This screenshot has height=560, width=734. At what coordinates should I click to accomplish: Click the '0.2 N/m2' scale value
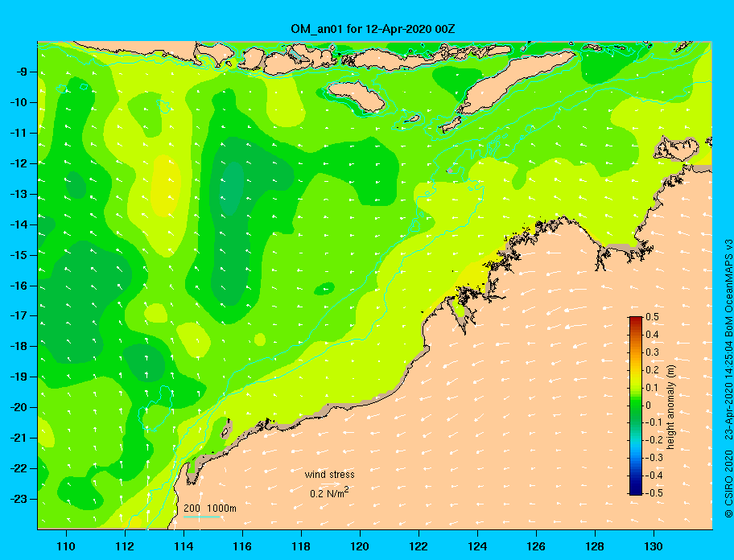(x=329, y=492)
